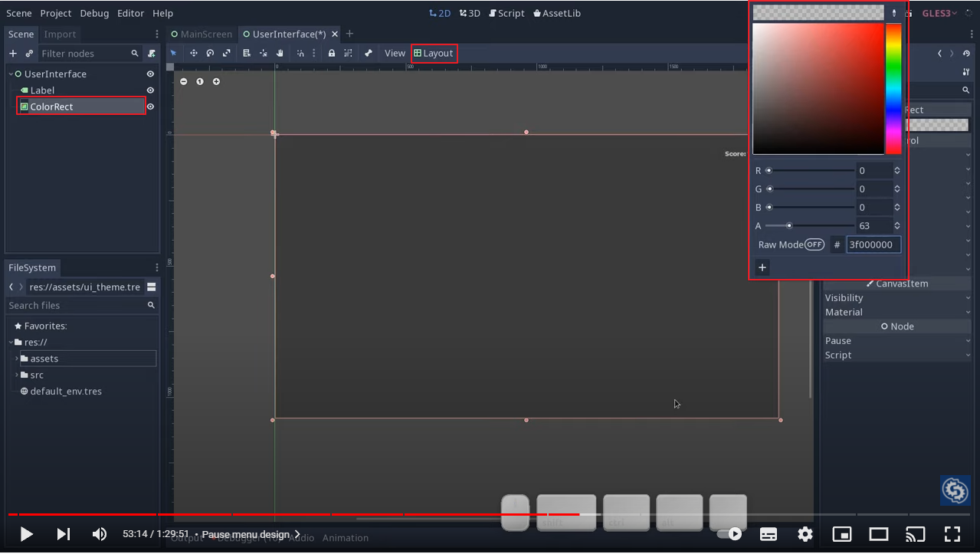The height and width of the screenshot is (554, 980).
Task: Open the Scene menu
Action: pyautogui.click(x=19, y=13)
